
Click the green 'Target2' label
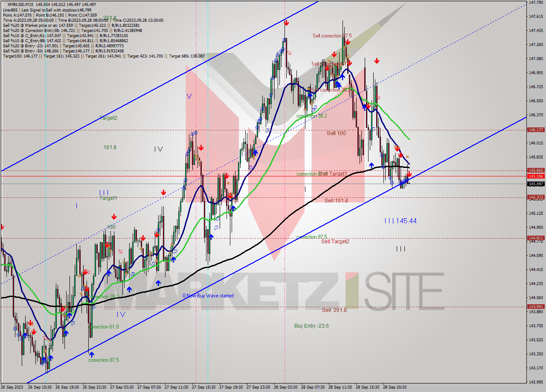[x=108, y=118]
